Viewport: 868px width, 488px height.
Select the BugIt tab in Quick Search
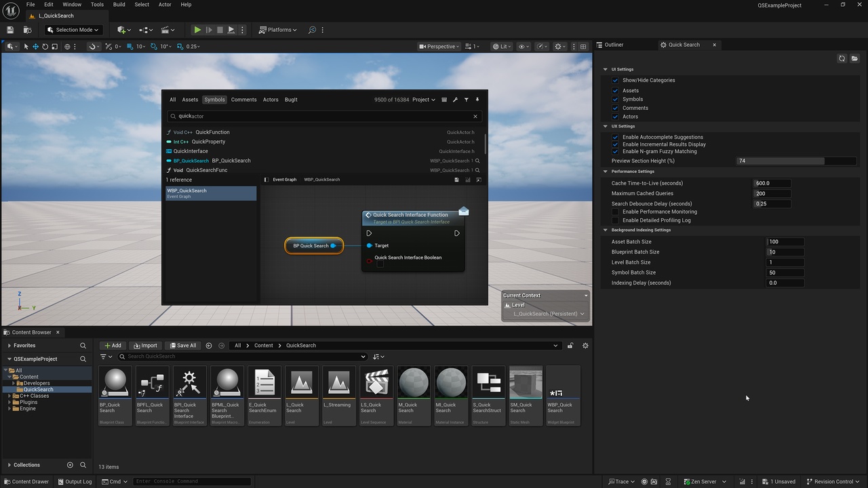[291, 100]
